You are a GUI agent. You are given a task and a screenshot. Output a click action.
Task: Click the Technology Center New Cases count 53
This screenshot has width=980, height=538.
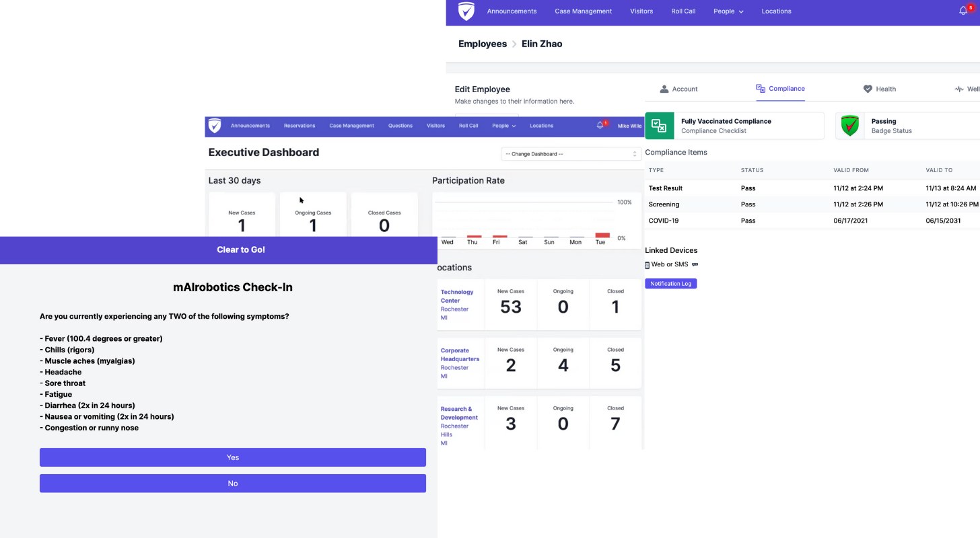point(511,307)
